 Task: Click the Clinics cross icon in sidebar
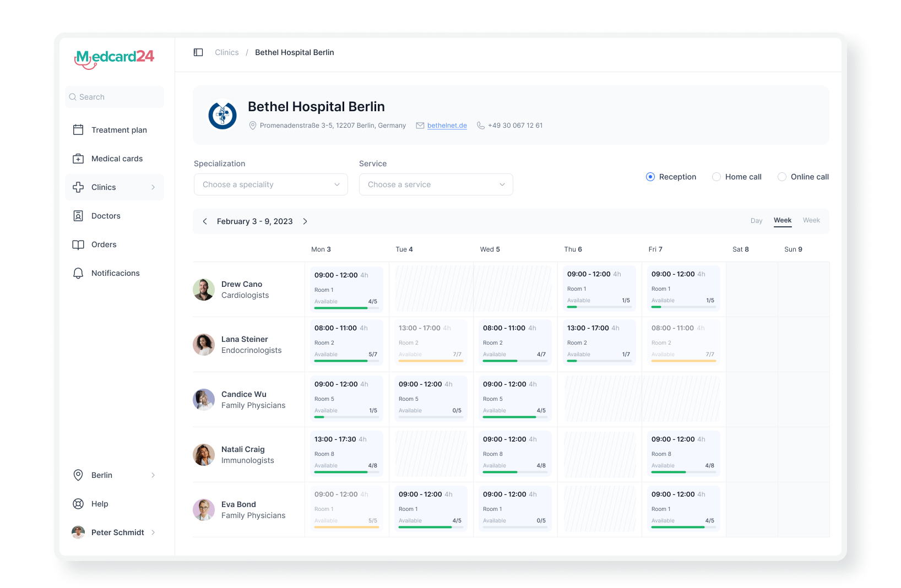79,187
